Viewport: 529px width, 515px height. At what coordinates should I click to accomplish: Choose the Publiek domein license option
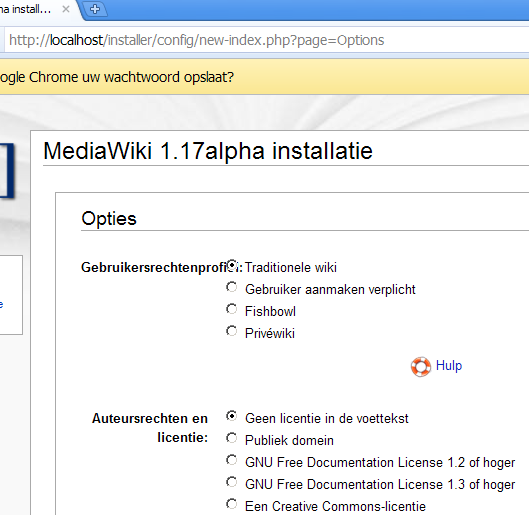(231, 438)
